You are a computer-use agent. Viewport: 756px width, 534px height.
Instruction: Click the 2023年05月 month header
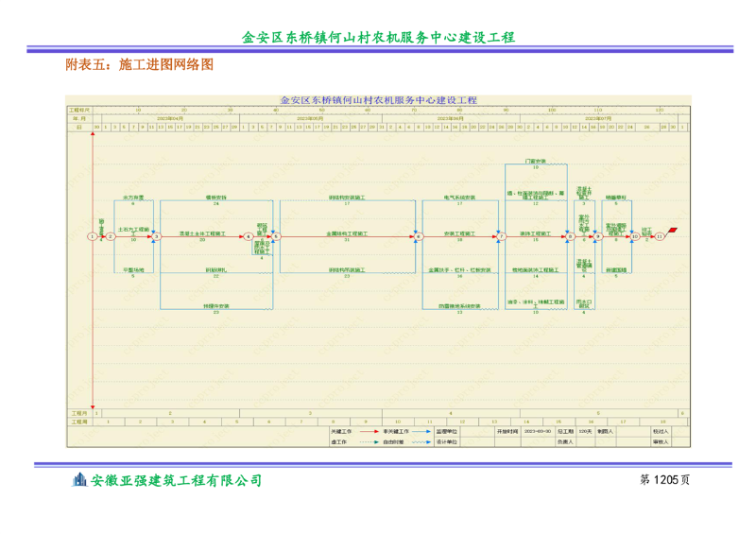[x=310, y=118]
